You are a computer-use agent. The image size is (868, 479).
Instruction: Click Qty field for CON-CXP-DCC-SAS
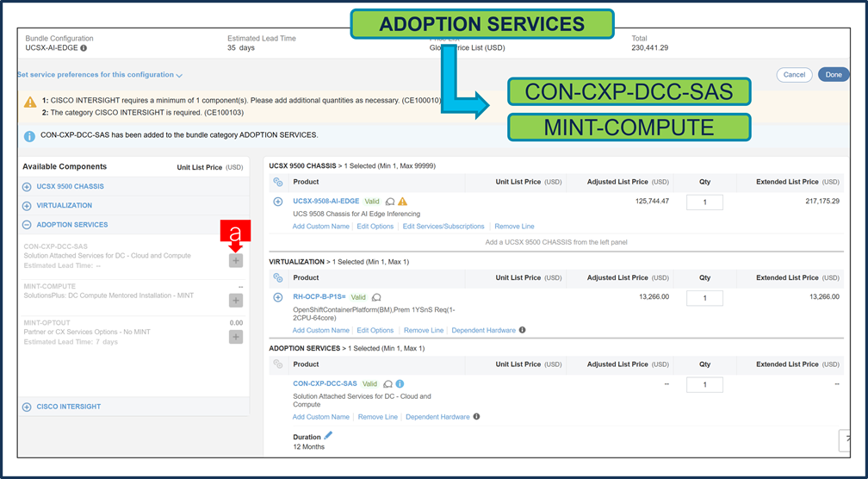point(704,384)
